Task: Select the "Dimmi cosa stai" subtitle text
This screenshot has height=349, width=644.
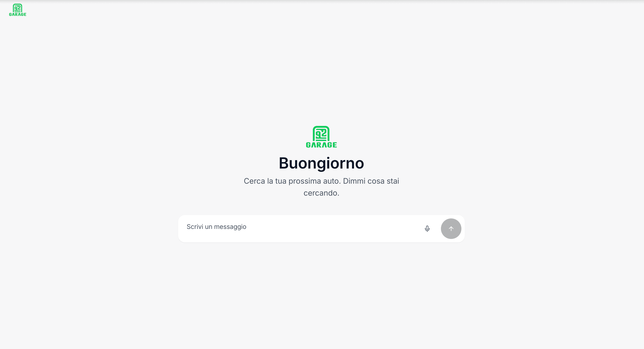Action: click(x=371, y=181)
